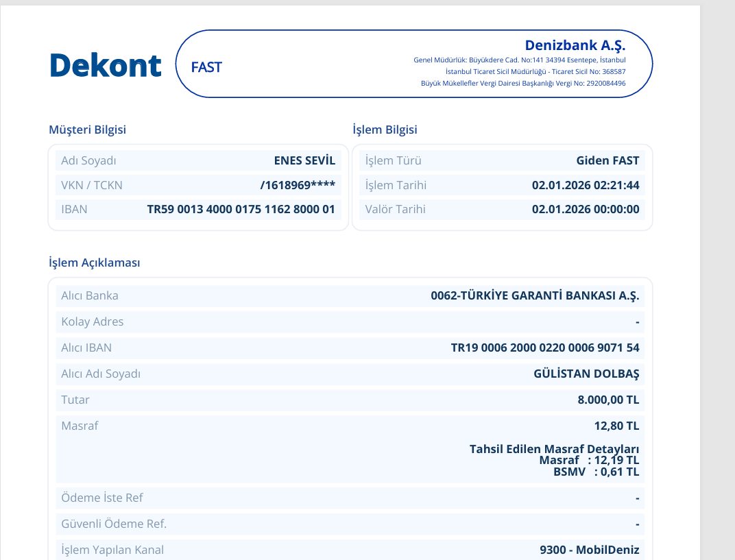The width and height of the screenshot is (735, 560).
Task: Click the Alıcı IBAN field label
Action: click(86, 348)
